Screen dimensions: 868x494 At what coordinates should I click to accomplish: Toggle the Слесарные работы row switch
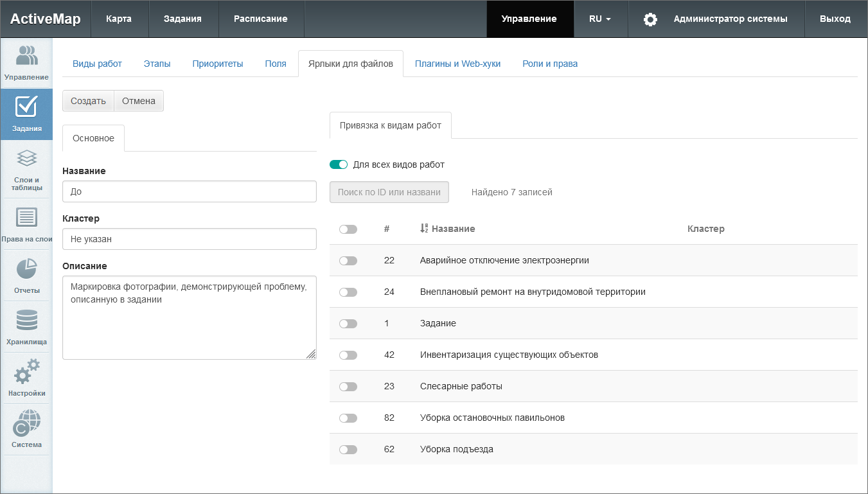pos(348,387)
